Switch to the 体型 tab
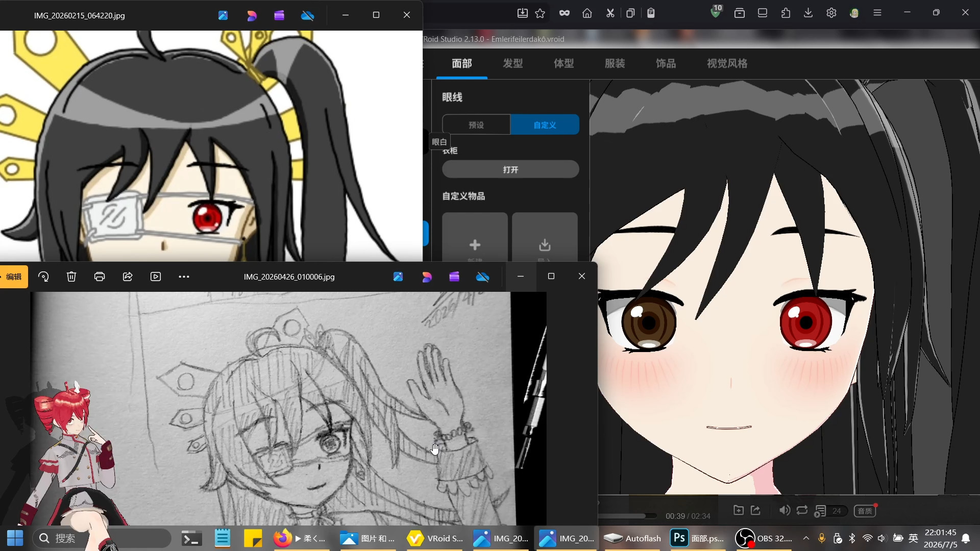980x551 pixels. 564,63
